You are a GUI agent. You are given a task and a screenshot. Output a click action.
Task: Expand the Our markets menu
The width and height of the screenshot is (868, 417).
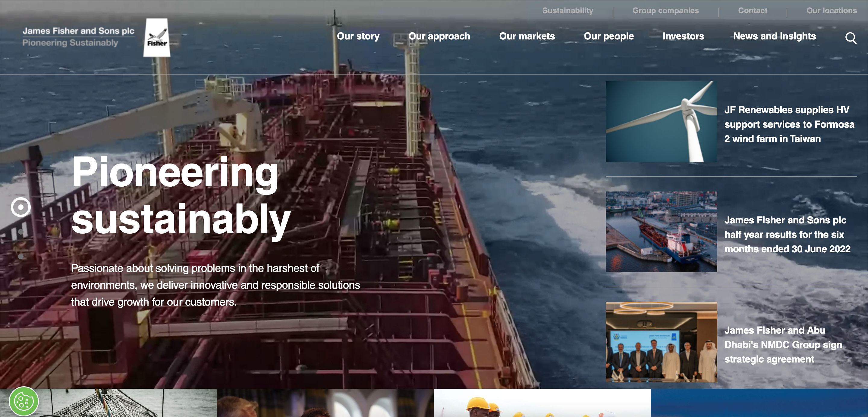pos(527,36)
